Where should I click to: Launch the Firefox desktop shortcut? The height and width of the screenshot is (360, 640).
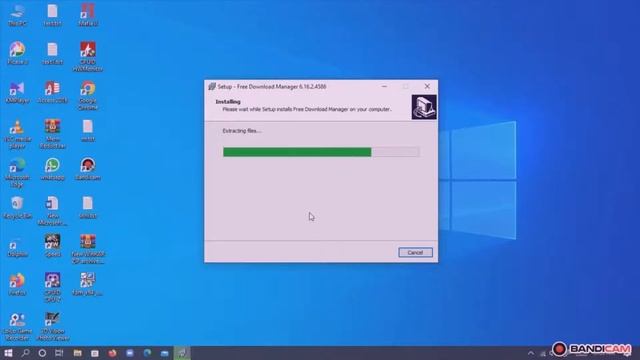tap(17, 284)
